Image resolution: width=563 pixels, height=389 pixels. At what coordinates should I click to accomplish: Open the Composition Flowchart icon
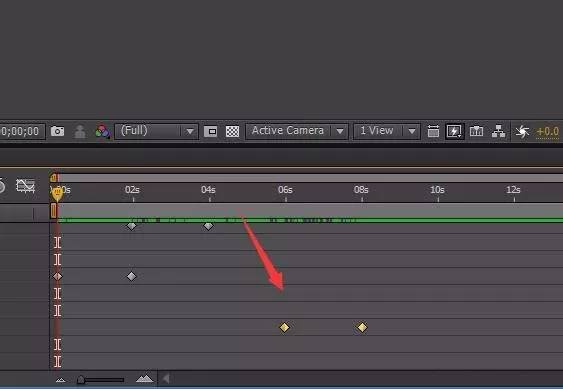pos(498,131)
